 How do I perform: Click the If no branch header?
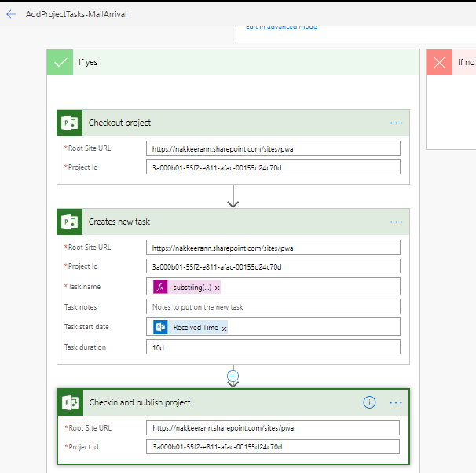(x=463, y=62)
